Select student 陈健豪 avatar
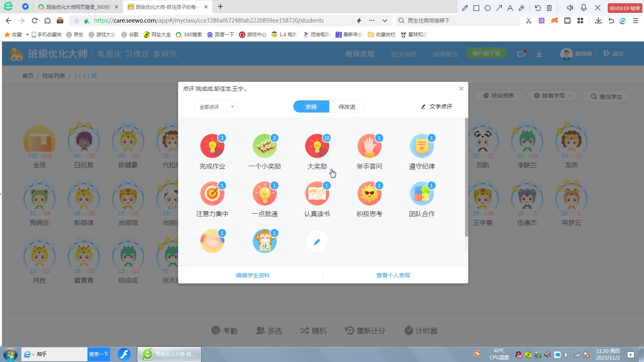 tap(128, 141)
